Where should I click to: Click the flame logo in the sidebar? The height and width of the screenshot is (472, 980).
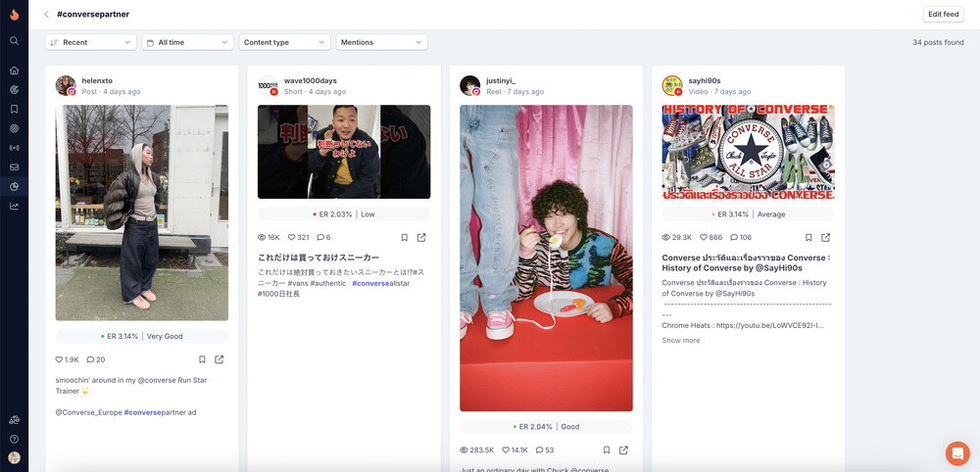[x=14, y=15]
